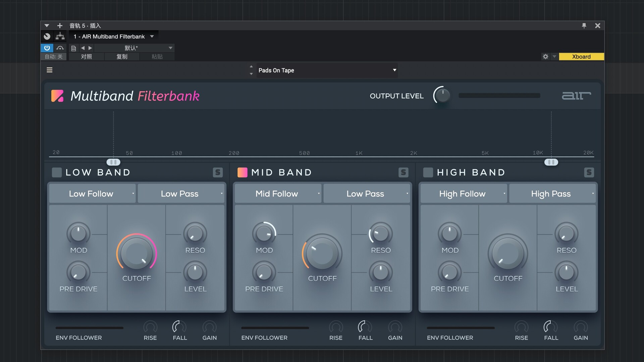Disable the Mid Band toggle
This screenshot has height=362, width=644.
click(242, 172)
